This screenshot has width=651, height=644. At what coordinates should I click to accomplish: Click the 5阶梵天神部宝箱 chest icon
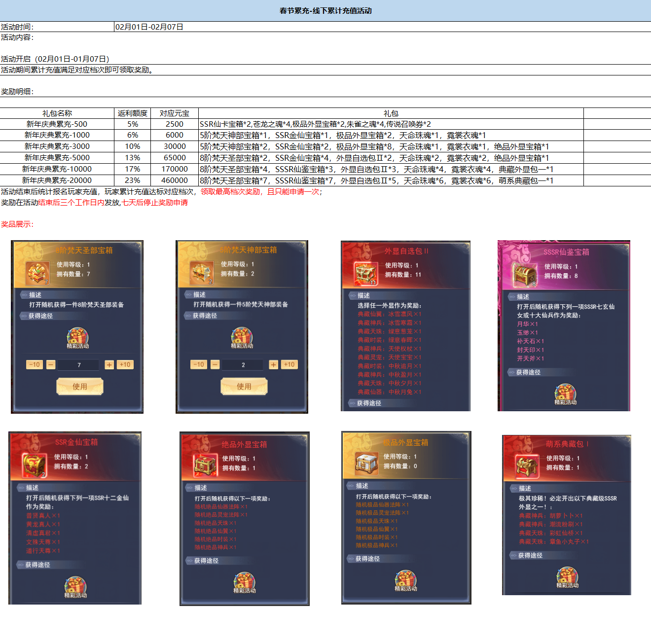202,273
